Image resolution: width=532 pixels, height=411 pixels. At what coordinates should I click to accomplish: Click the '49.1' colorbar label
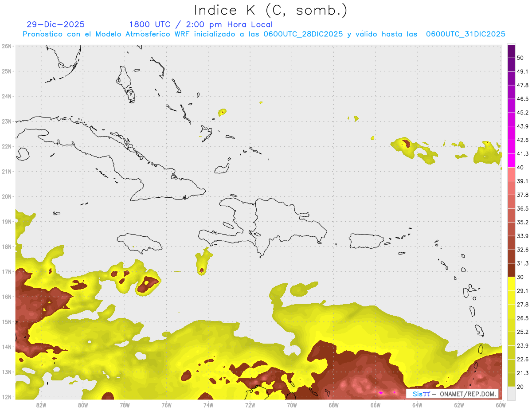click(x=522, y=71)
